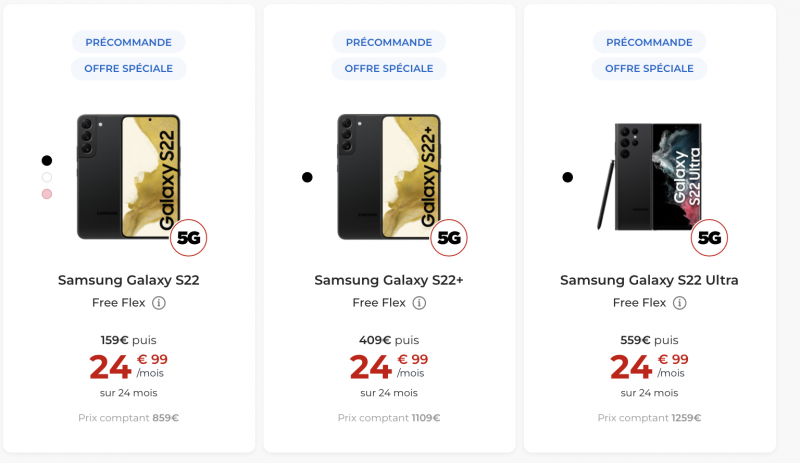Click Free Flex info icon under Galaxy S22
800x463 pixels.
click(x=159, y=303)
